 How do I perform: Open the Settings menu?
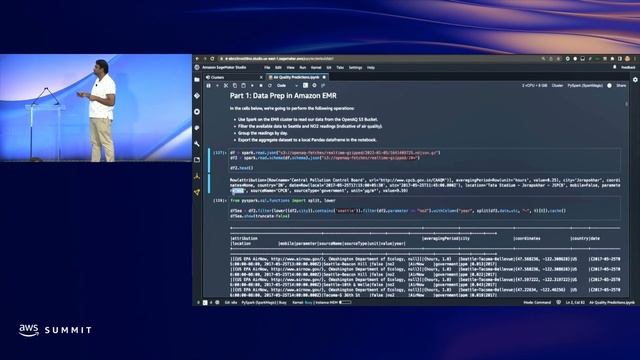pos(355,67)
